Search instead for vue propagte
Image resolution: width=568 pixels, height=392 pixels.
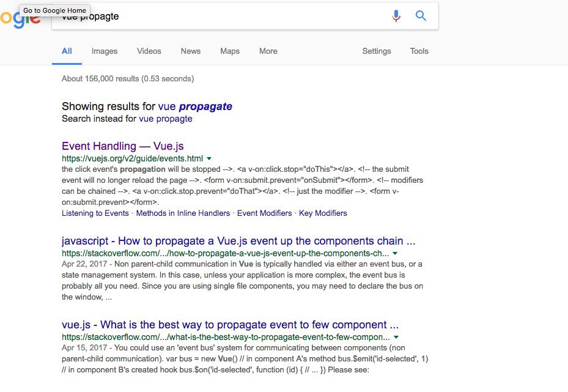[x=166, y=119]
